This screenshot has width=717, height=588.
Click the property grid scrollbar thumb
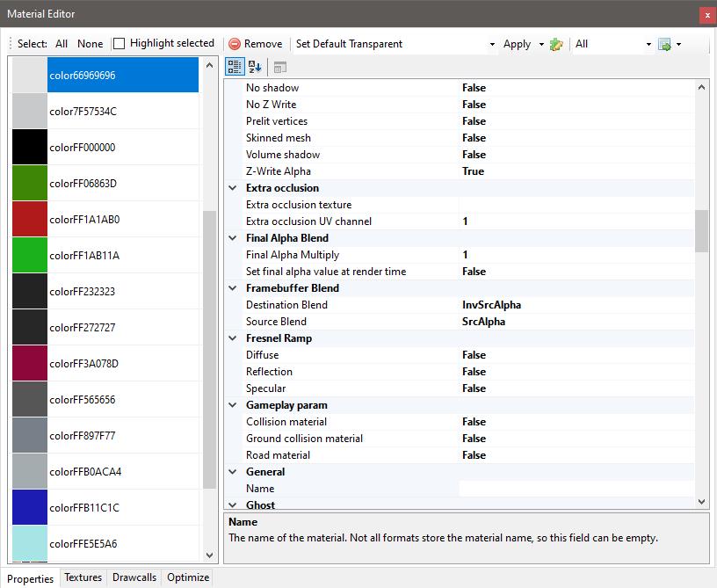point(701,231)
